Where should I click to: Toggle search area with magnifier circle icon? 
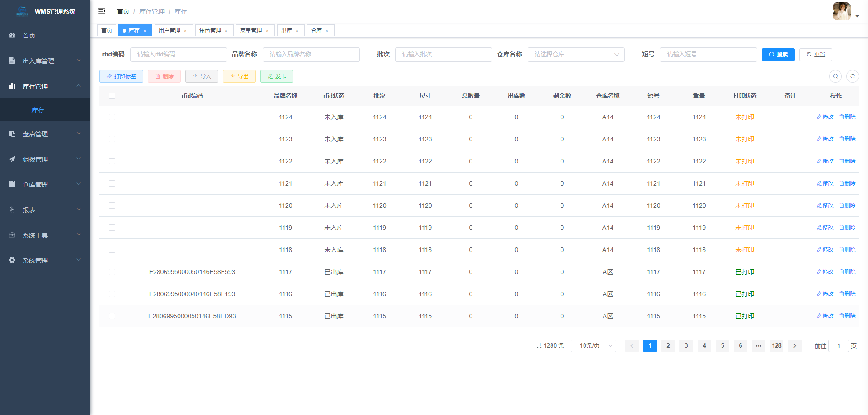point(835,76)
